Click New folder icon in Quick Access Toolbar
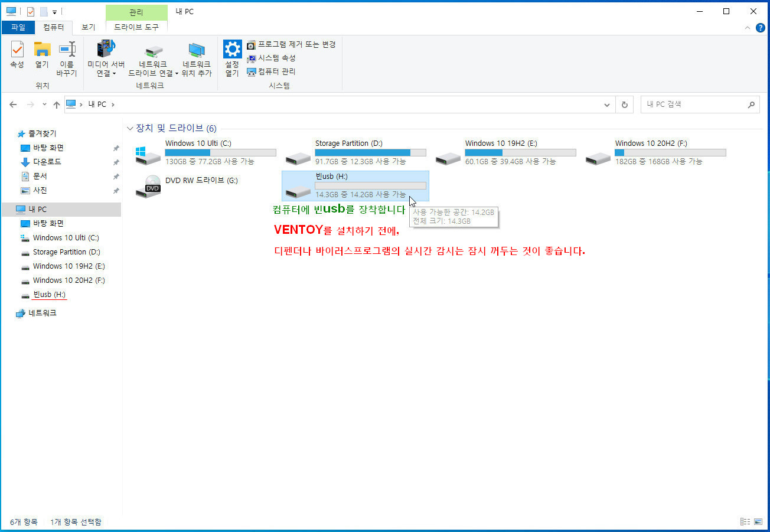This screenshot has height=532, width=770. (x=43, y=11)
